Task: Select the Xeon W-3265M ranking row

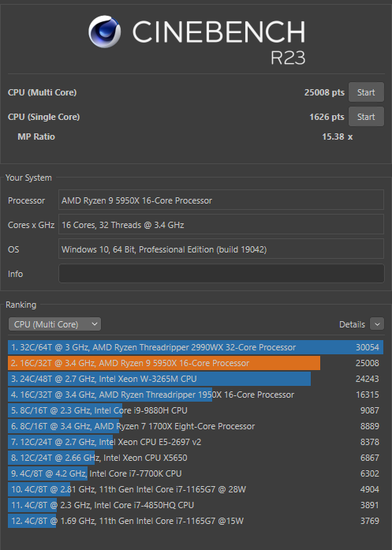Action: point(196,379)
